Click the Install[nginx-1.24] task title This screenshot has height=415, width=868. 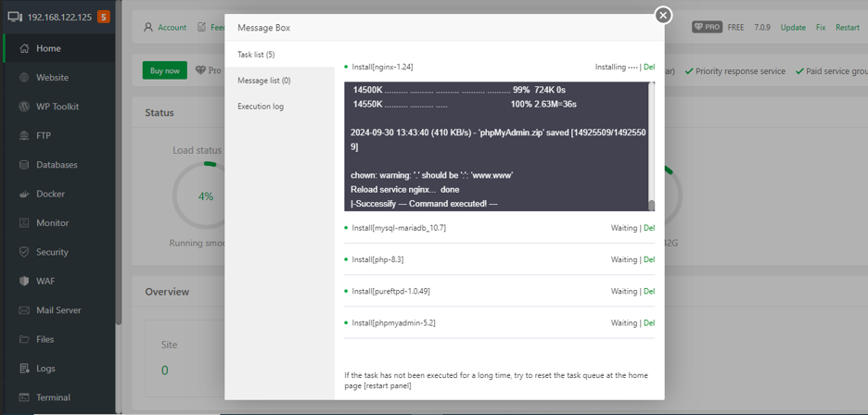(x=382, y=67)
